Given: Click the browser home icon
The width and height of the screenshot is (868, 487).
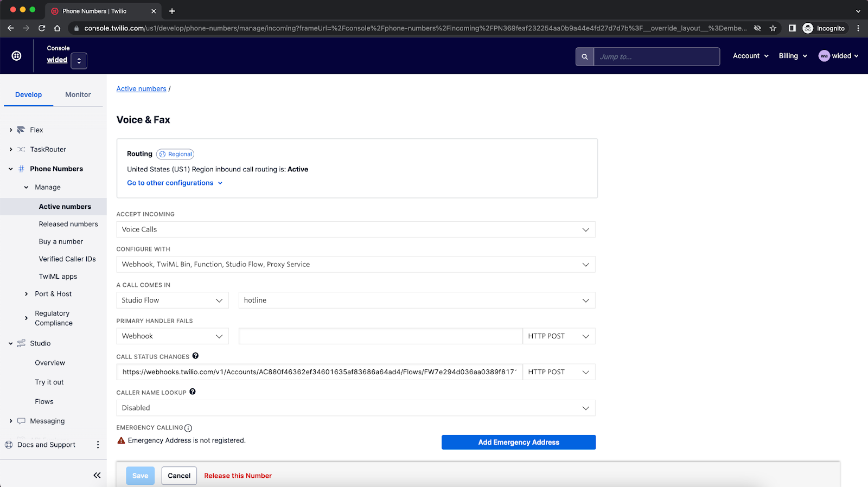Looking at the screenshot, I should [x=57, y=28].
